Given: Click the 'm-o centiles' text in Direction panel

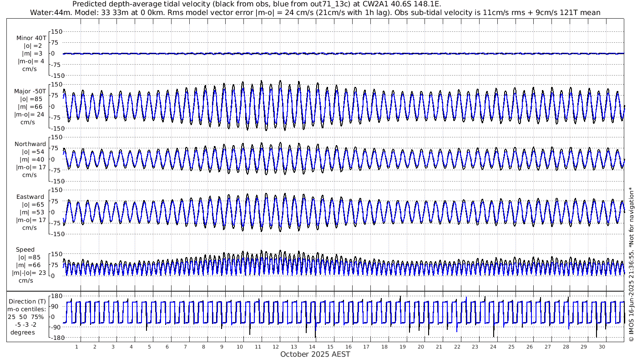Looking at the screenshot, I should point(28,309).
